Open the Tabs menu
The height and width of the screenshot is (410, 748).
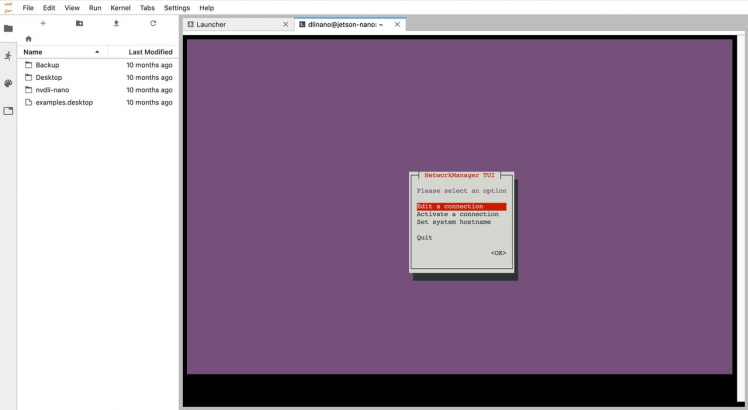pyautogui.click(x=147, y=8)
